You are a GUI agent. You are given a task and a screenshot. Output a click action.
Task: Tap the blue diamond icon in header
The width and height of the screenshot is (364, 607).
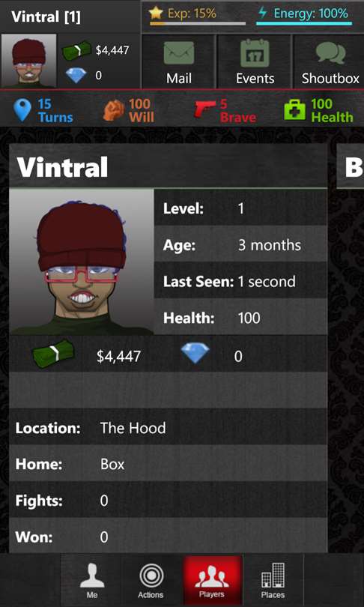point(76,76)
